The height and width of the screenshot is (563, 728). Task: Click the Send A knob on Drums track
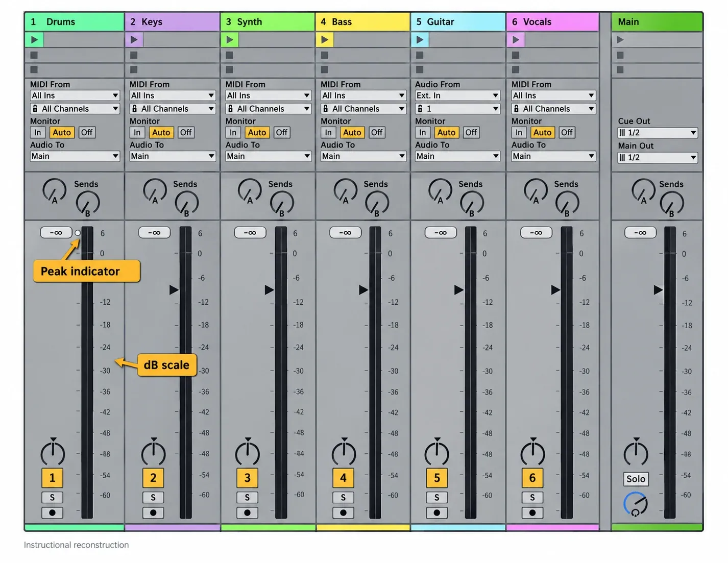[54, 191]
